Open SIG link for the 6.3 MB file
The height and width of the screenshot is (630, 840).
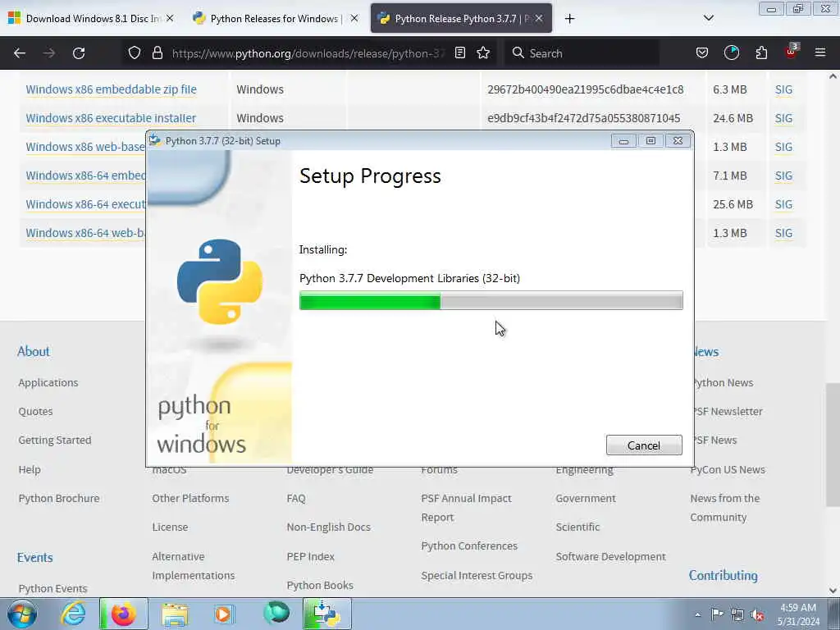pos(783,89)
